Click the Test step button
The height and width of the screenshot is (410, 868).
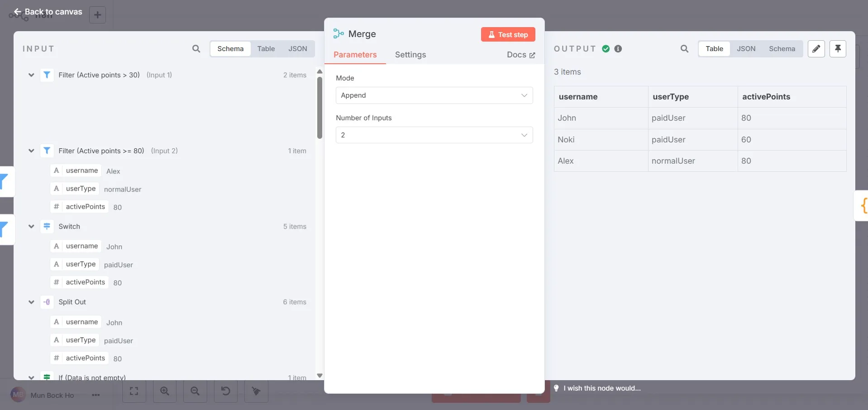pyautogui.click(x=508, y=35)
